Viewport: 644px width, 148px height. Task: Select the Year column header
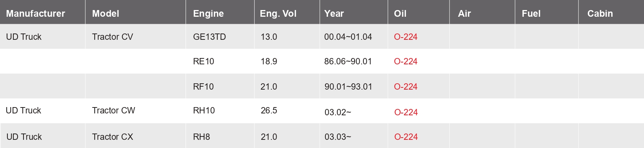pos(334,14)
